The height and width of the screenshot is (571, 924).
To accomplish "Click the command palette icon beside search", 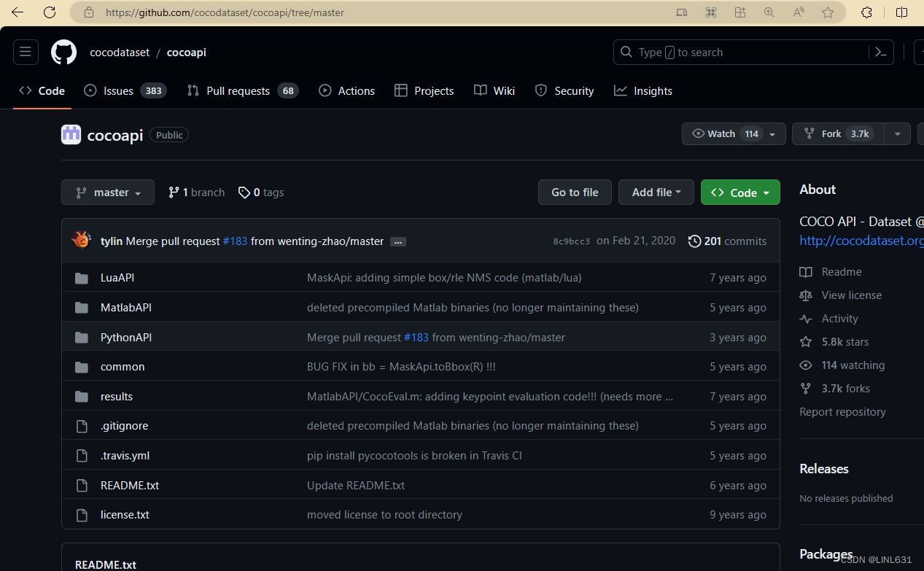I will pos(881,52).
